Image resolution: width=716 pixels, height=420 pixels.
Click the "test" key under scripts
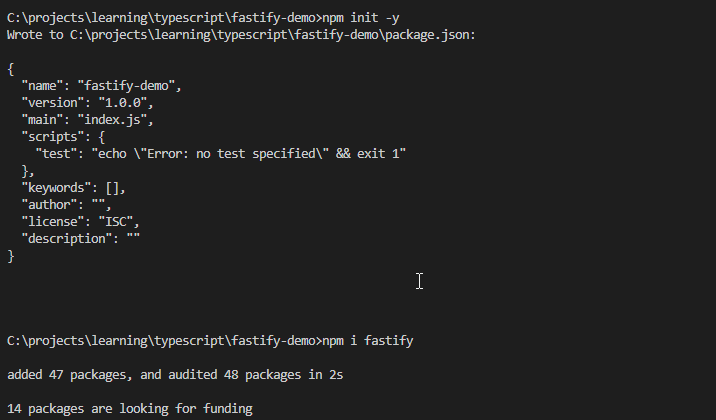[56, 154]
